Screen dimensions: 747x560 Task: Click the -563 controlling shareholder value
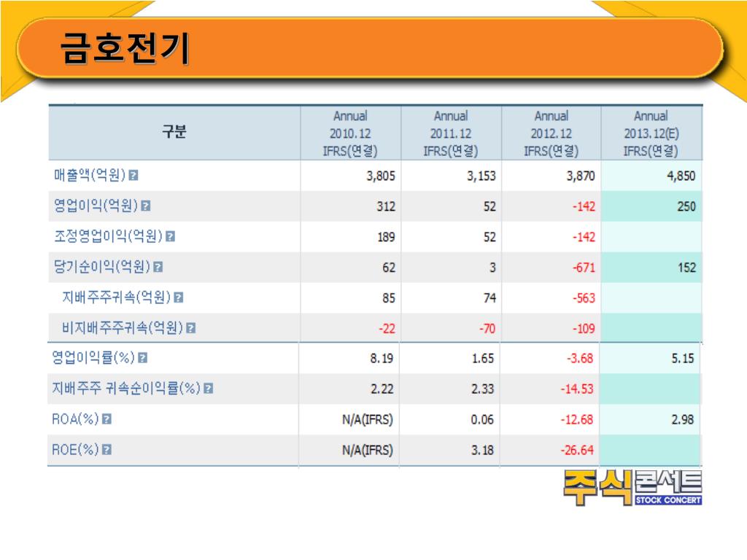click(584, 298)
